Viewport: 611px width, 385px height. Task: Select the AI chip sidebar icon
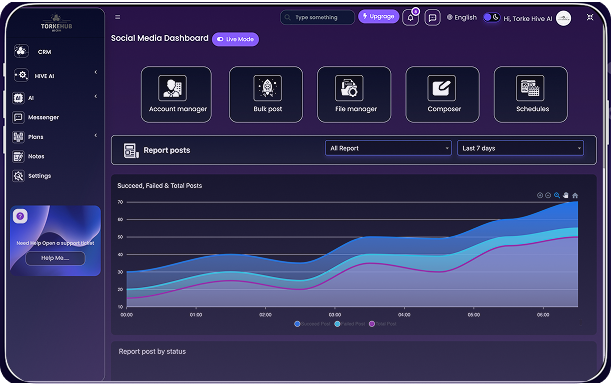18,98
